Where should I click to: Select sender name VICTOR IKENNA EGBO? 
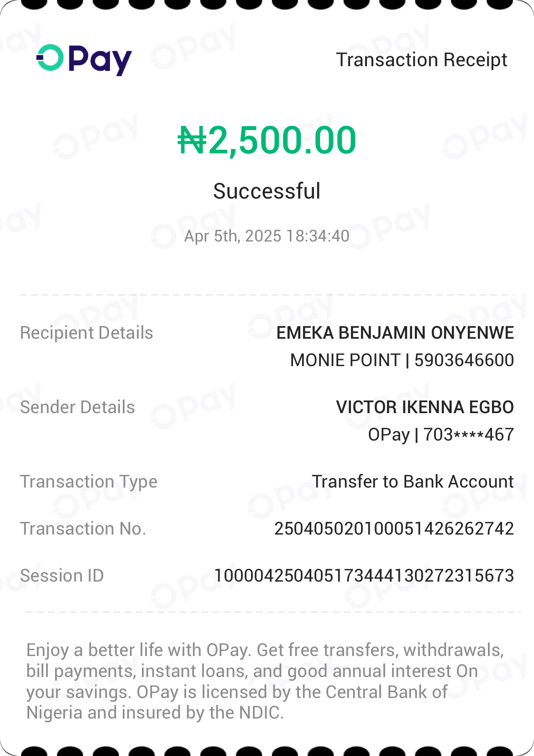point(425,407)
